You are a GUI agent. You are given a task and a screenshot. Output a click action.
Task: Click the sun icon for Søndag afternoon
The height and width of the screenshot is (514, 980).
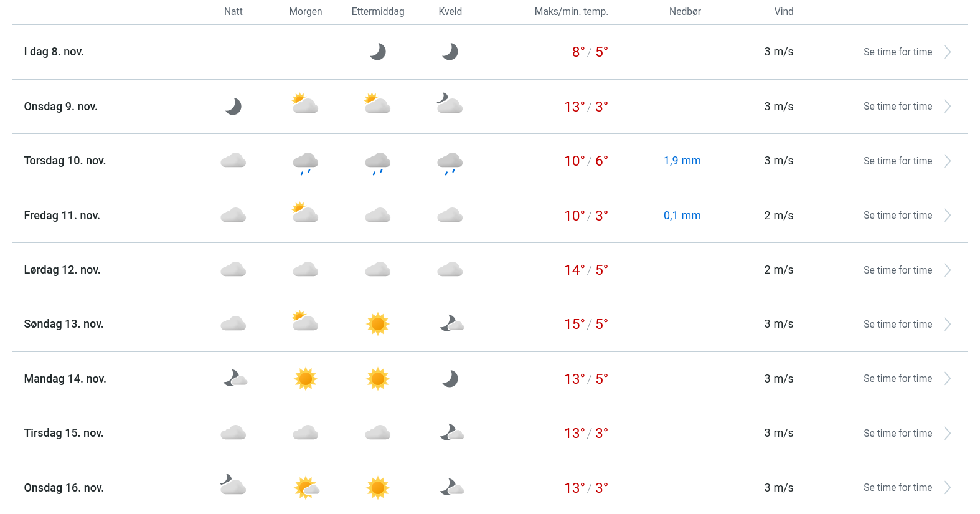point(378,324)
